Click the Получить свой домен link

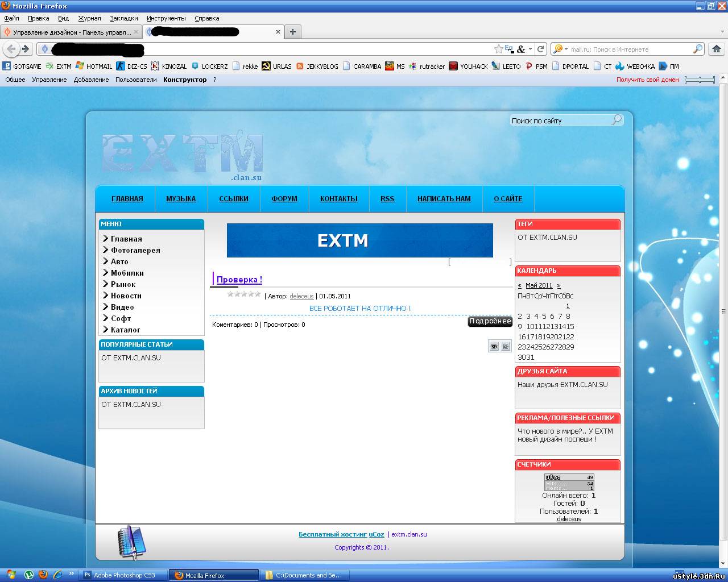[x=648, y=80]
